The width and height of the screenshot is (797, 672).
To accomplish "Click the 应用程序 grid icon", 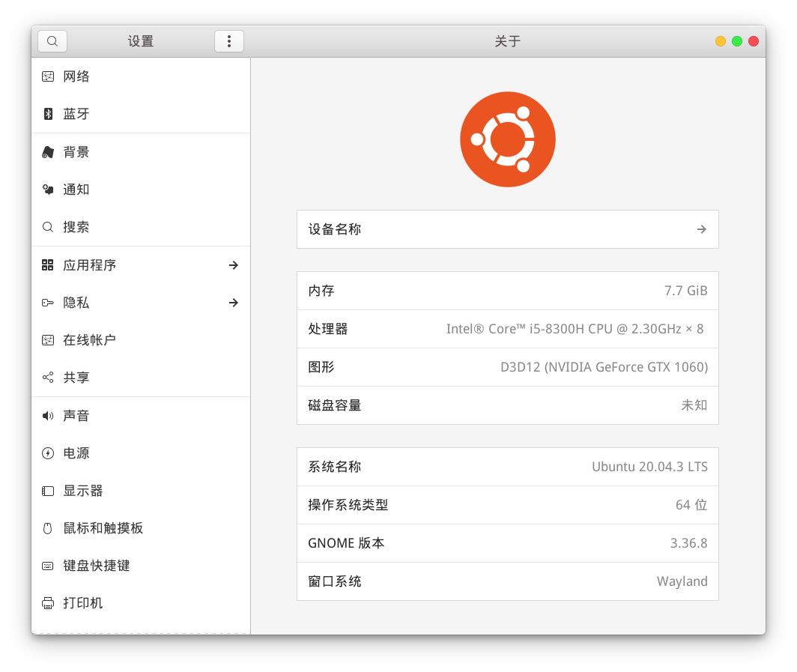I will (x=48, y=265).
